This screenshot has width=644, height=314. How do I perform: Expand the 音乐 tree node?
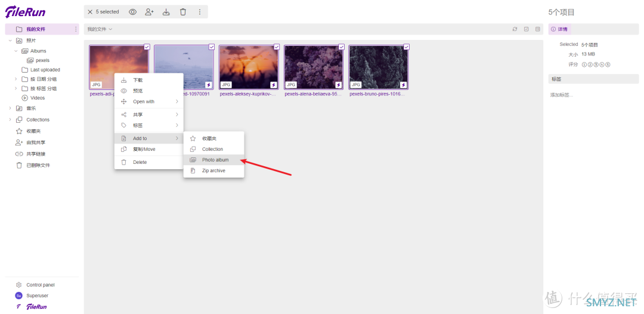10,108
